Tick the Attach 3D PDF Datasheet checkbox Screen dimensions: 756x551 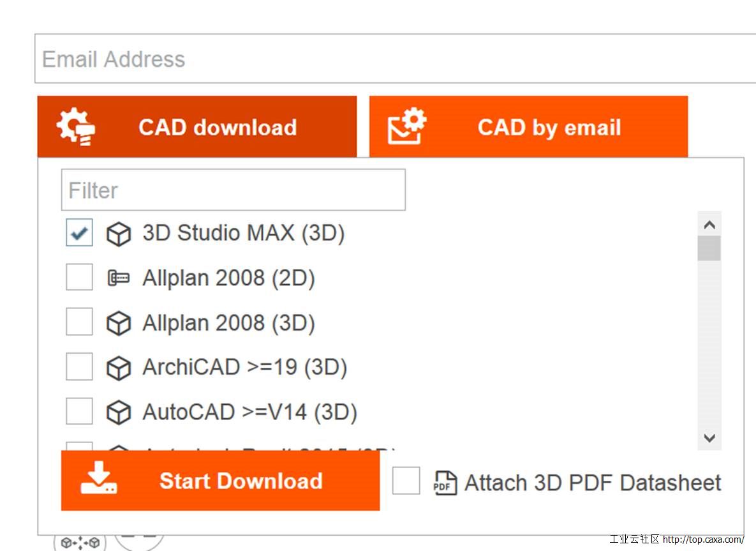406,481
